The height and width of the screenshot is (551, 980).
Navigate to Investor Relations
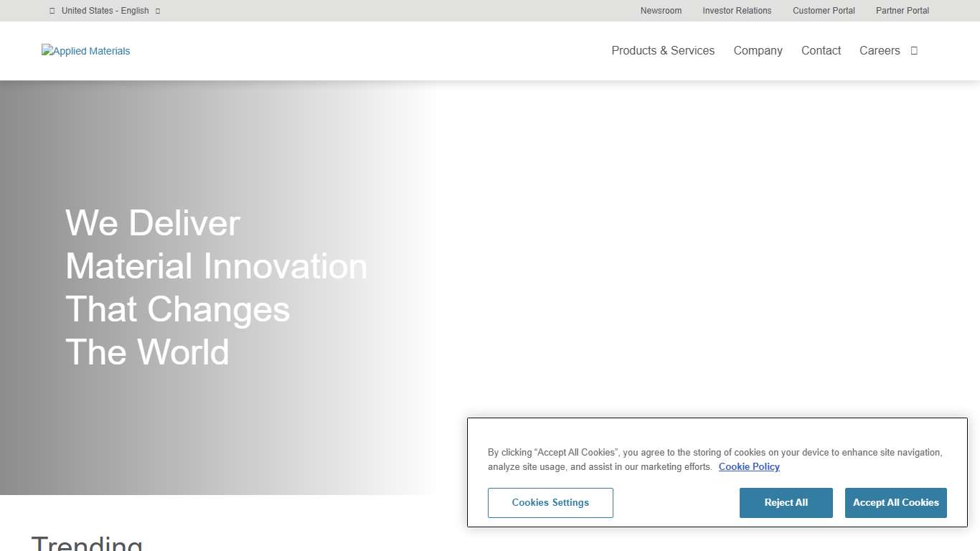(x=737, y=11)
